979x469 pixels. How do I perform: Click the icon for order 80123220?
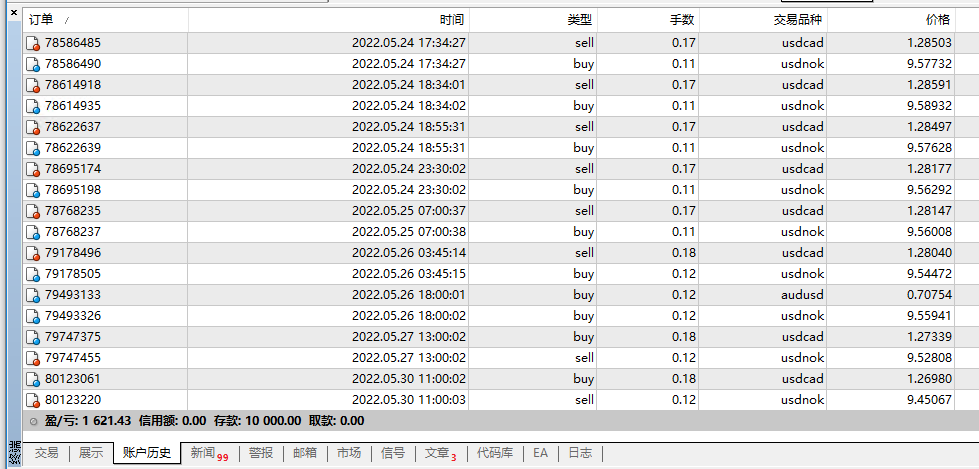click(x=33, y=400)
